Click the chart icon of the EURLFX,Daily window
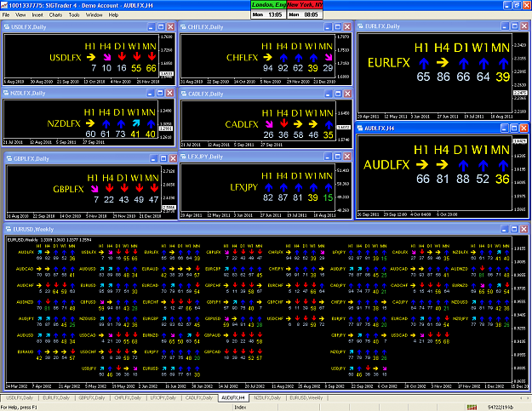 [x=360, y=26]
